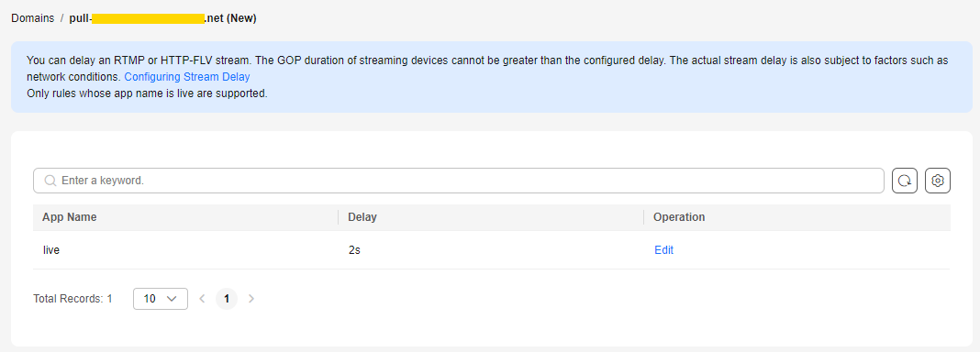
Task: Click the pull domain name breadcrumb
Action: click(162, 18)
